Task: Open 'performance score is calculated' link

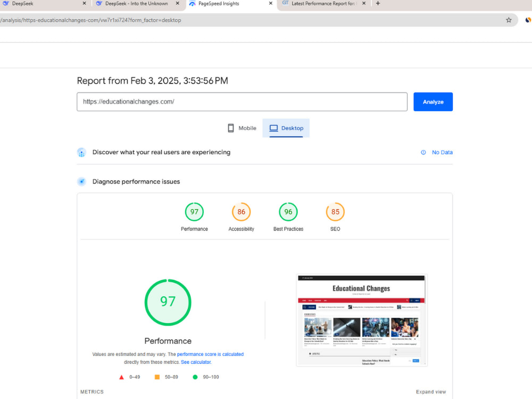Action: pyautogui.click(x=210, y=354)
